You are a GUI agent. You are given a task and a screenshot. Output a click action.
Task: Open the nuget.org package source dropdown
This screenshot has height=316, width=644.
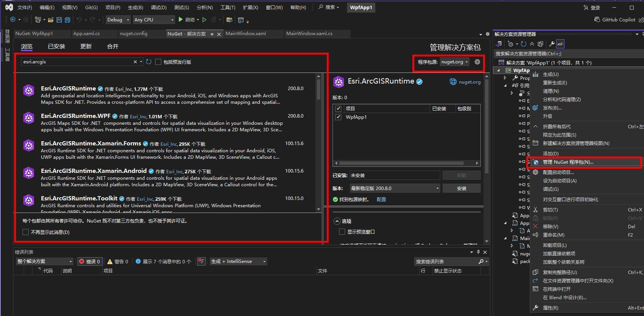pyautogui.click(x=455, y=62)
